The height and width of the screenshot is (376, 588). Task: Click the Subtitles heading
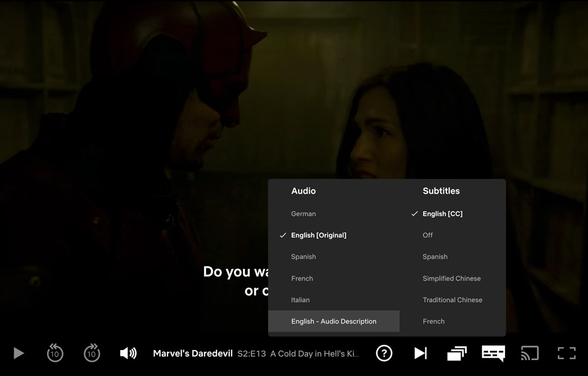(x=441, y=191)
